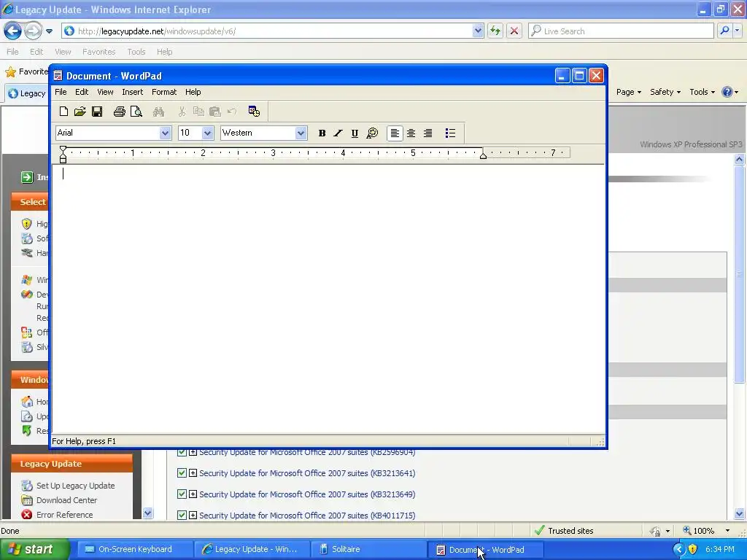This screenshot has width=747, height=560.
Task: Click the Save floppy icon in WordPad
Action: (97, 112)
